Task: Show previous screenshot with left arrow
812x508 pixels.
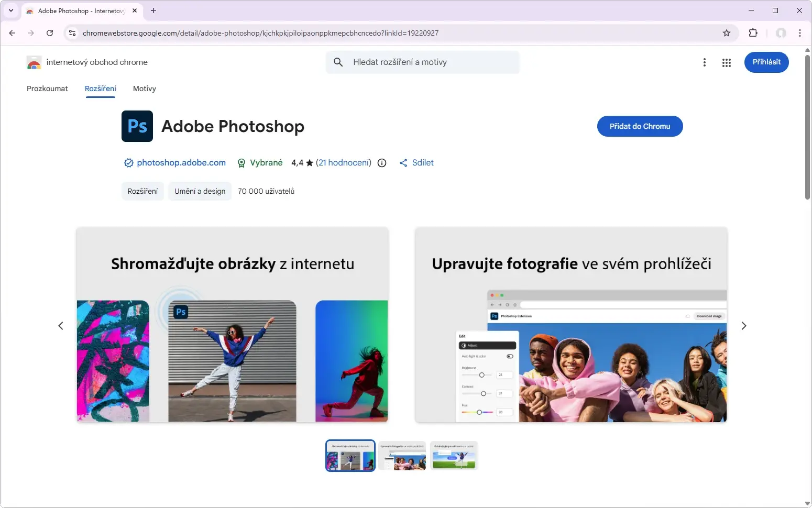Action: [x=61, y=326]
